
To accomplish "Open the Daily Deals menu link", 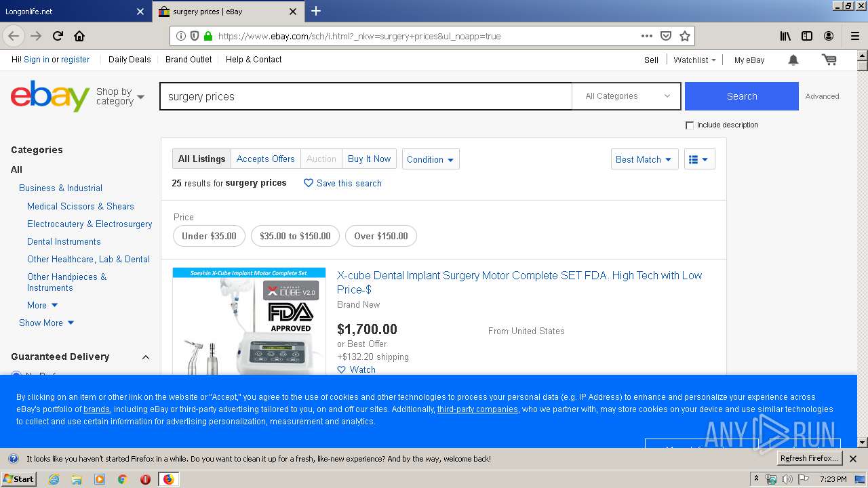I will point(130,60).
